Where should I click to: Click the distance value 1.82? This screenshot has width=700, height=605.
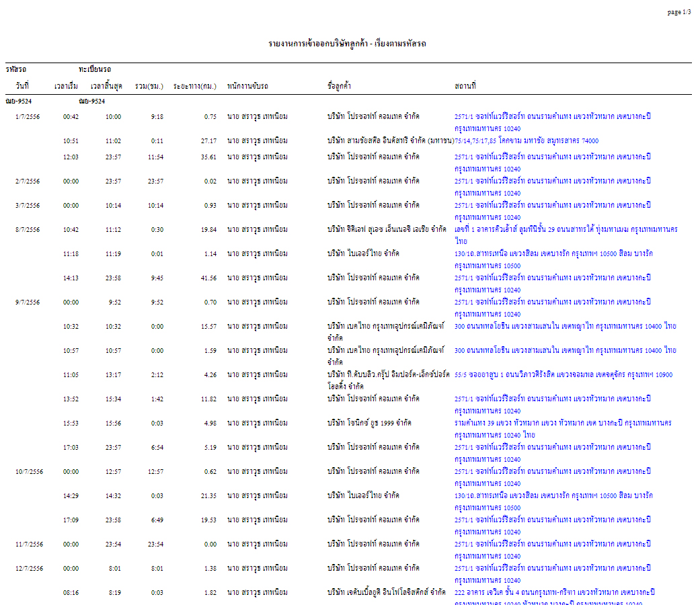click(210, 592)
